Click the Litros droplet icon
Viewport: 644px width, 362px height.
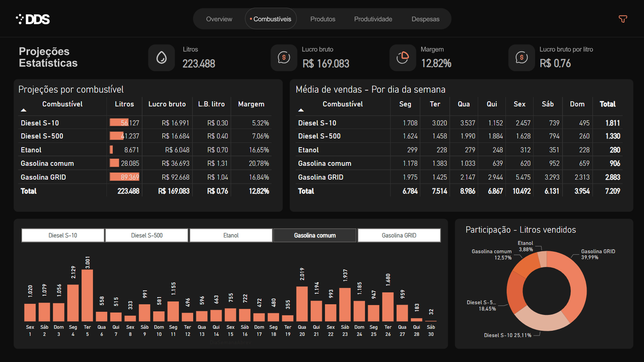tap(161, 58)
